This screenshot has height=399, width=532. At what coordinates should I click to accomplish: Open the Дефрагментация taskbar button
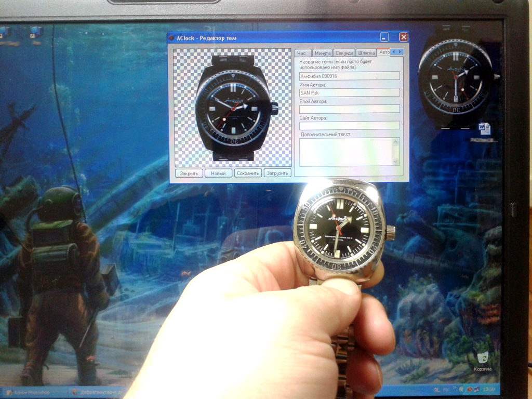(x=98, y=393)
